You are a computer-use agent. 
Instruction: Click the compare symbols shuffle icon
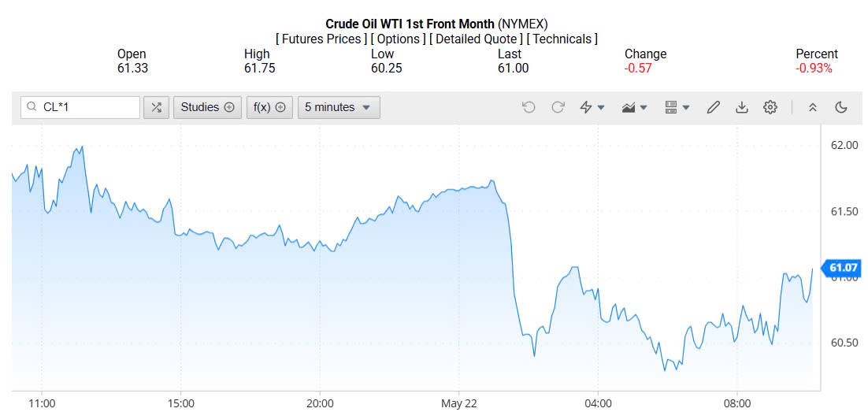click(x=156, y=107)
